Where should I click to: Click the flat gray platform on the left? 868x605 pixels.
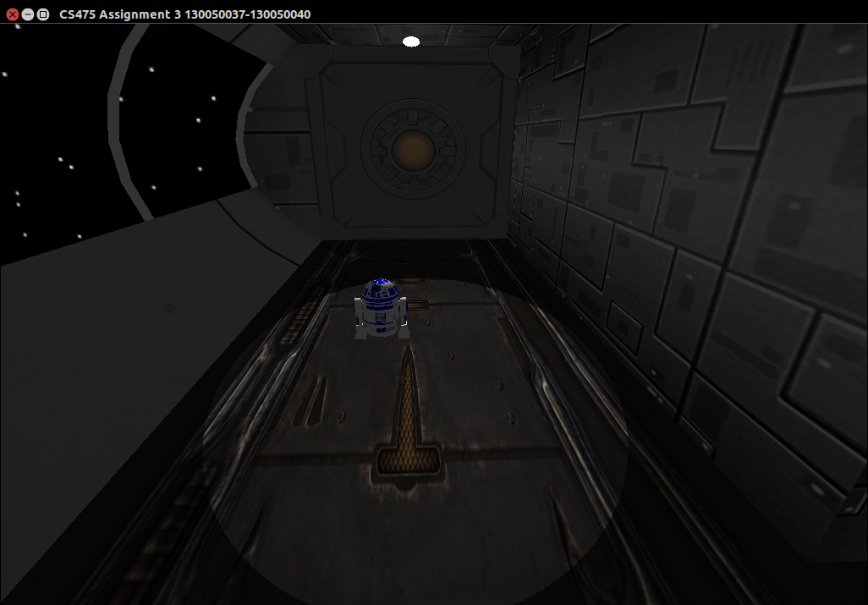click(102, 355)
